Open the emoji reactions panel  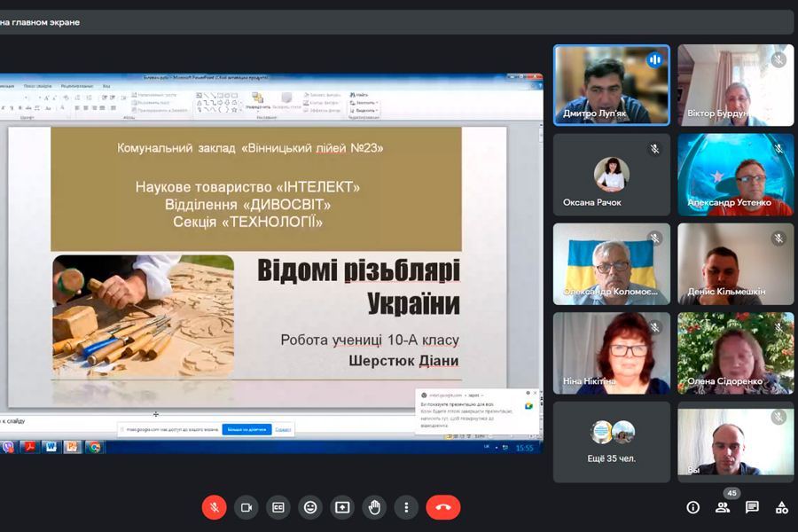pyautogui.click(x=310, y=507)
